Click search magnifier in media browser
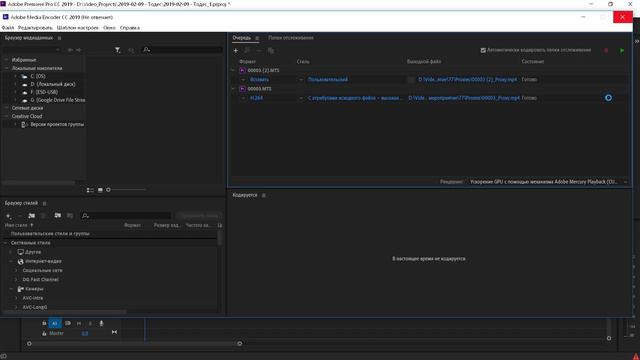This screenshot has height=360, width=640. (147, 50)
